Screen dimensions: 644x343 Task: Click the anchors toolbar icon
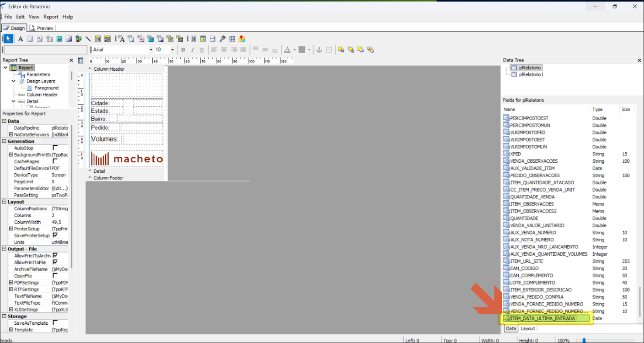coord(319,50)
